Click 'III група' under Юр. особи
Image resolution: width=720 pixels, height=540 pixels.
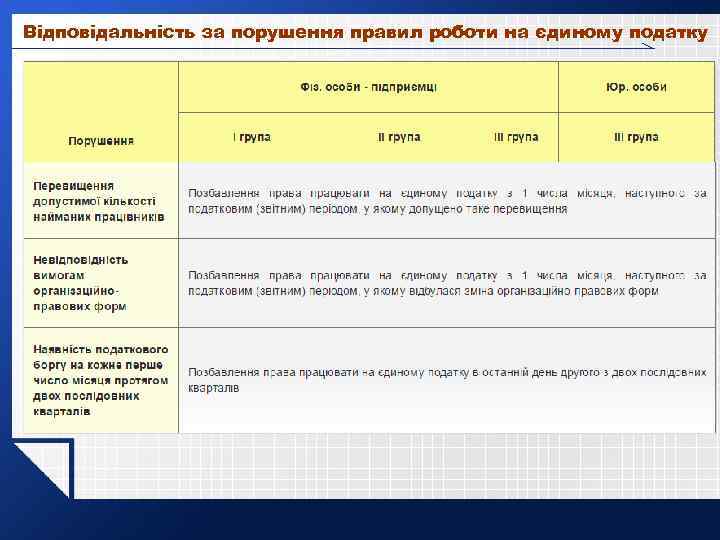tap(636, 137)
